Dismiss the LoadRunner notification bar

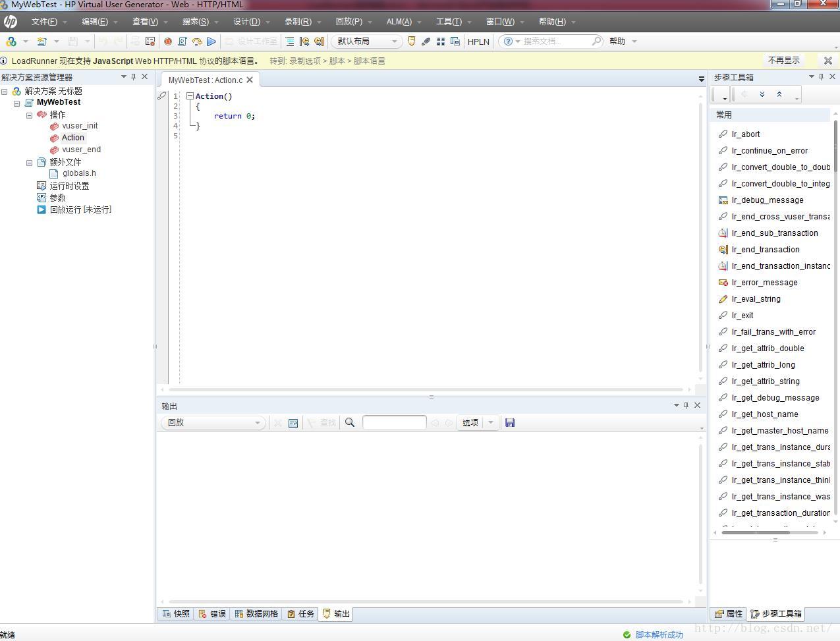point(828,61)
